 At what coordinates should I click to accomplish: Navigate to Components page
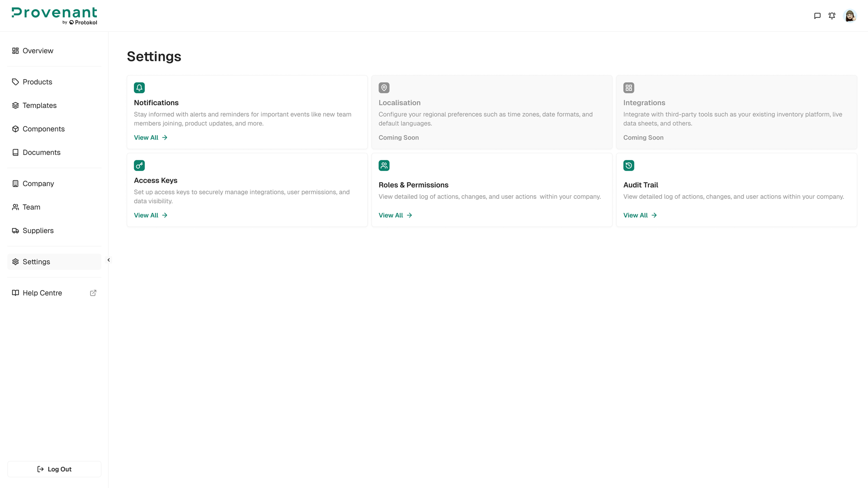click(43, 129)
